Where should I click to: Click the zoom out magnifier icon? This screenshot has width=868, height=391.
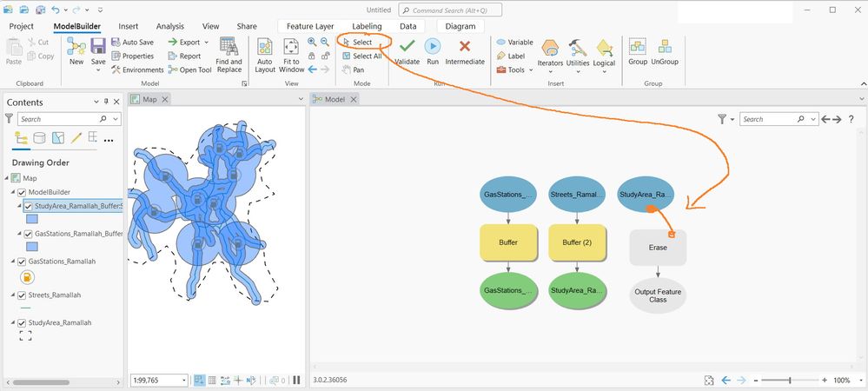tap(325, 42)
